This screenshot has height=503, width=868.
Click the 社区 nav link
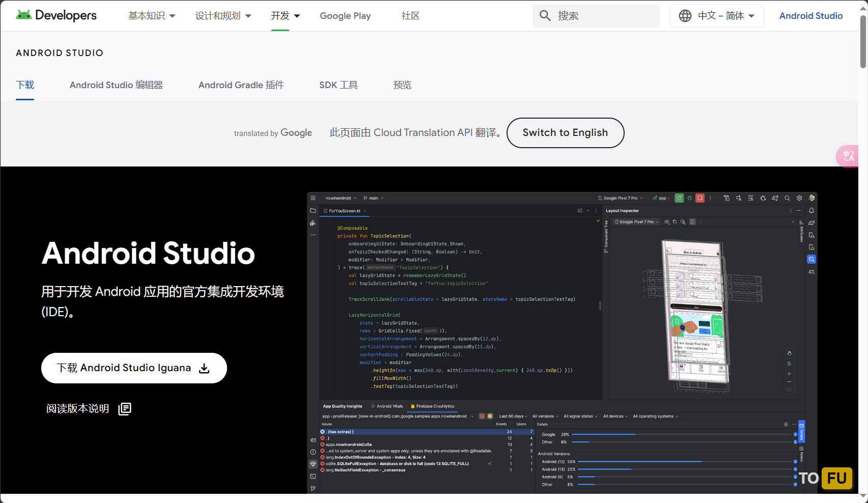pos(410,16)
